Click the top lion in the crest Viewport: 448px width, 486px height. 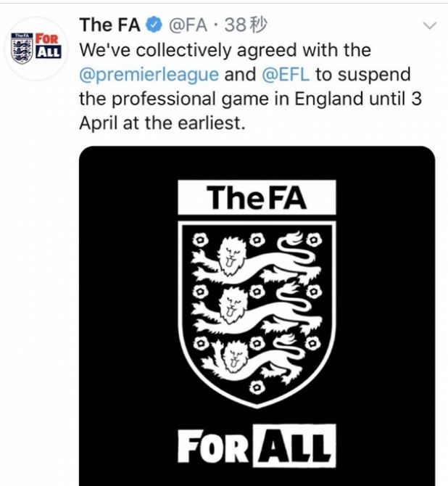[254, 258]
